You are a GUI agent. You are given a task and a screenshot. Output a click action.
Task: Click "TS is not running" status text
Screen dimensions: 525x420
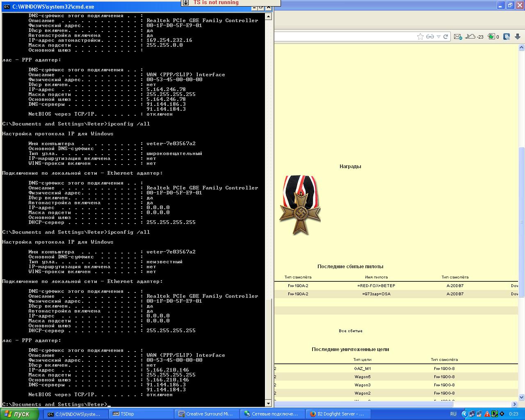(216, 2)
